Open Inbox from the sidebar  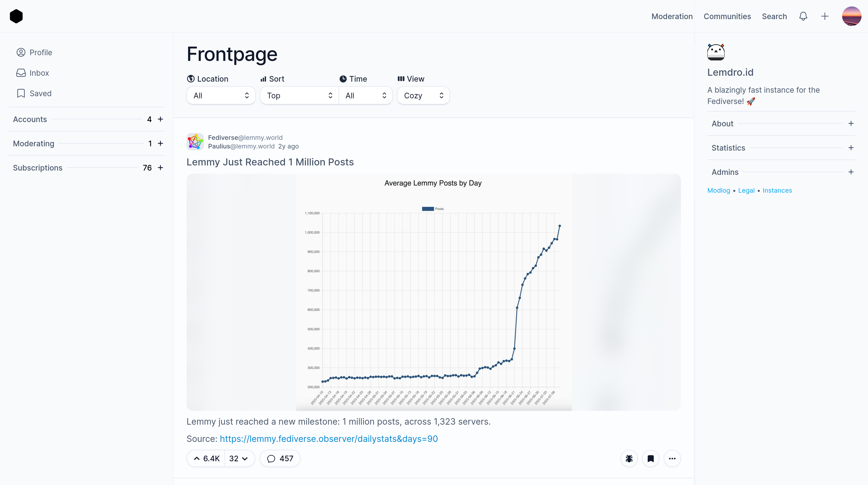33,73
